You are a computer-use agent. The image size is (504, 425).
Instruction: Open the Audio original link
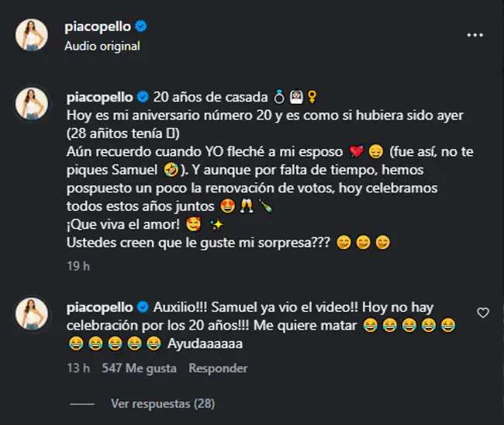coord(102,46)
